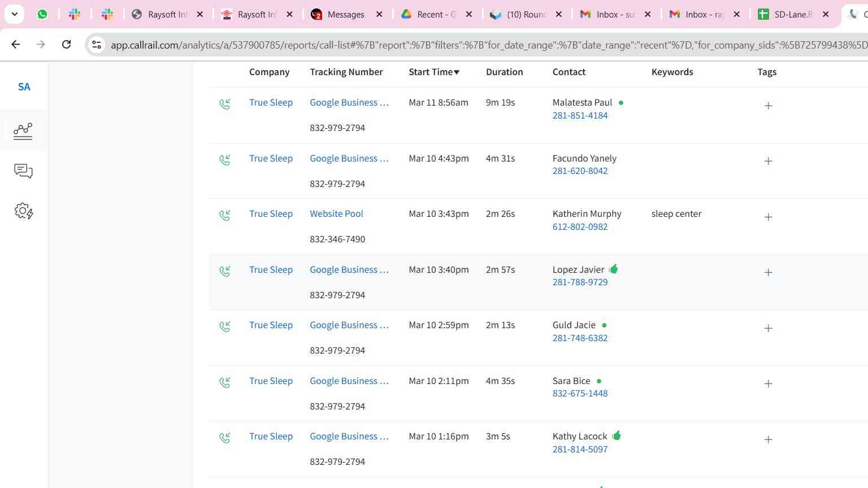Viewport: 868px width, 488px height.
Task: Open phone number 281-851-4184 link
Action: tap(580, 115)
